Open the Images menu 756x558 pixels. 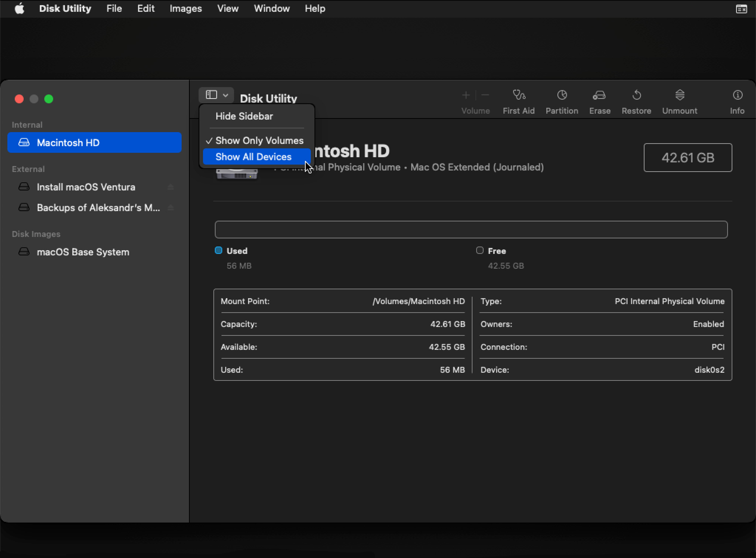pyautogui.click(x=186, y=8)
